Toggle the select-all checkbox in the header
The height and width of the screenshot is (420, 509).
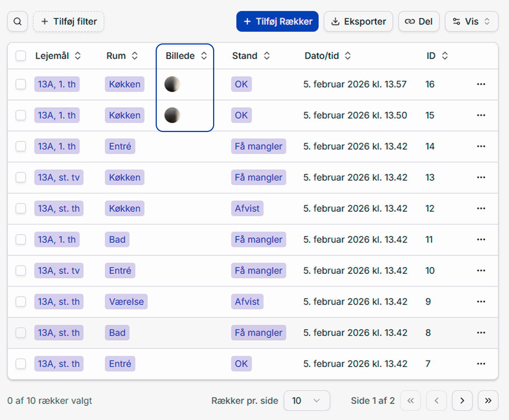[21, 56]
